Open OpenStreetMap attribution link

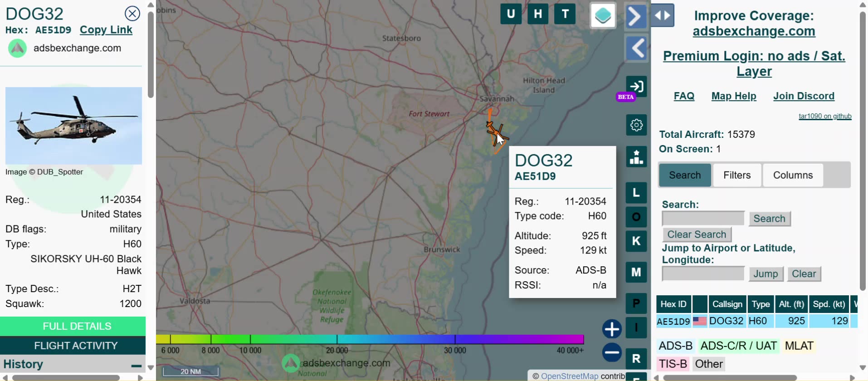pos(570,376)
